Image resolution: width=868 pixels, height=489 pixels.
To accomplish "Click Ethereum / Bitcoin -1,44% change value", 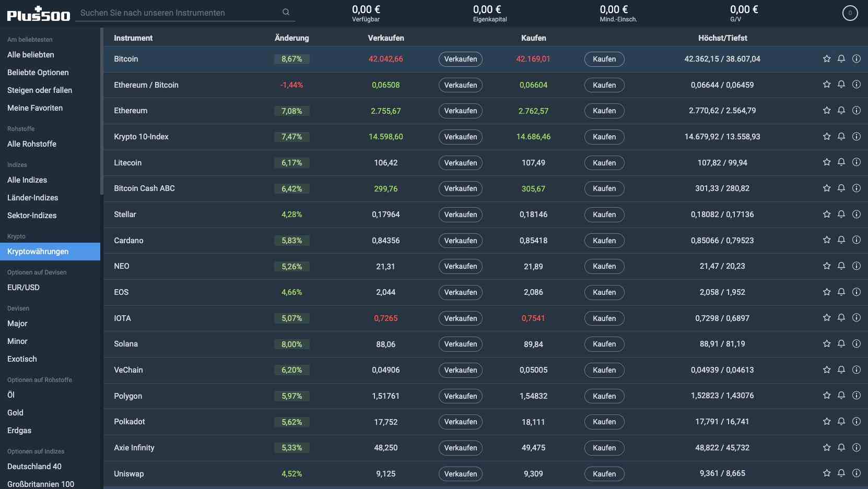I will pyautogui.click(x=291, y=85).
